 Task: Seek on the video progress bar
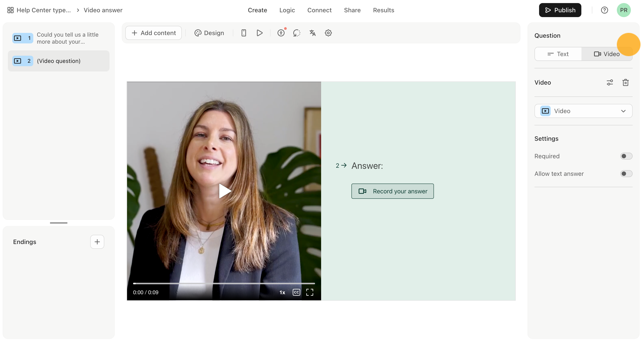224,283
